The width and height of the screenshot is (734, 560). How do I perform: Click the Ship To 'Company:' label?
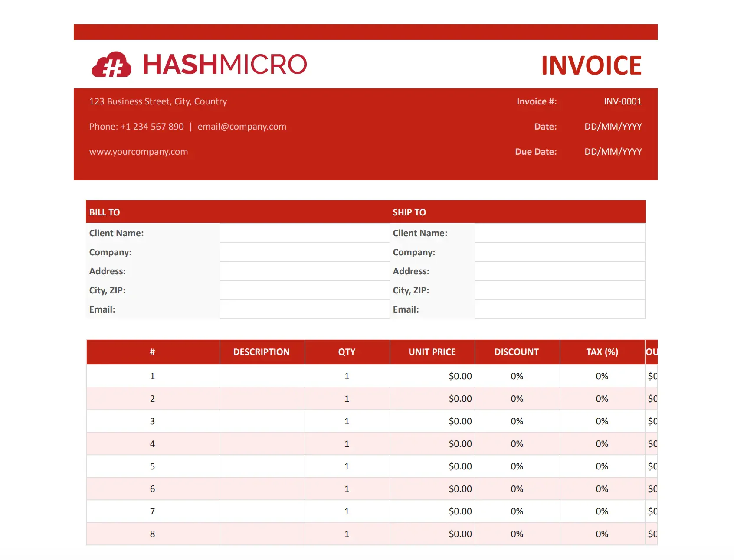click(414, 252)
